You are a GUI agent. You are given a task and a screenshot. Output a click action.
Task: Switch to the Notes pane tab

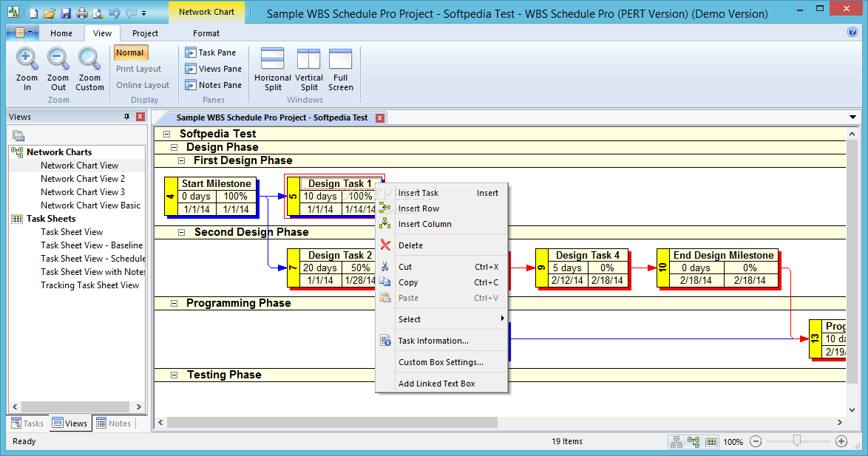click(113, 423)
